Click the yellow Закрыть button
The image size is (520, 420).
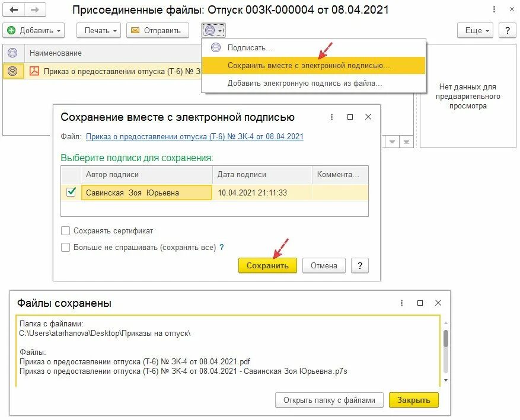413,400
